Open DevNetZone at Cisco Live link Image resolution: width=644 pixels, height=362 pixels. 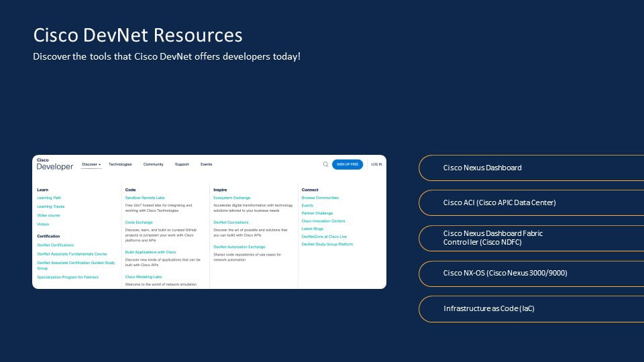coord(324,237)
